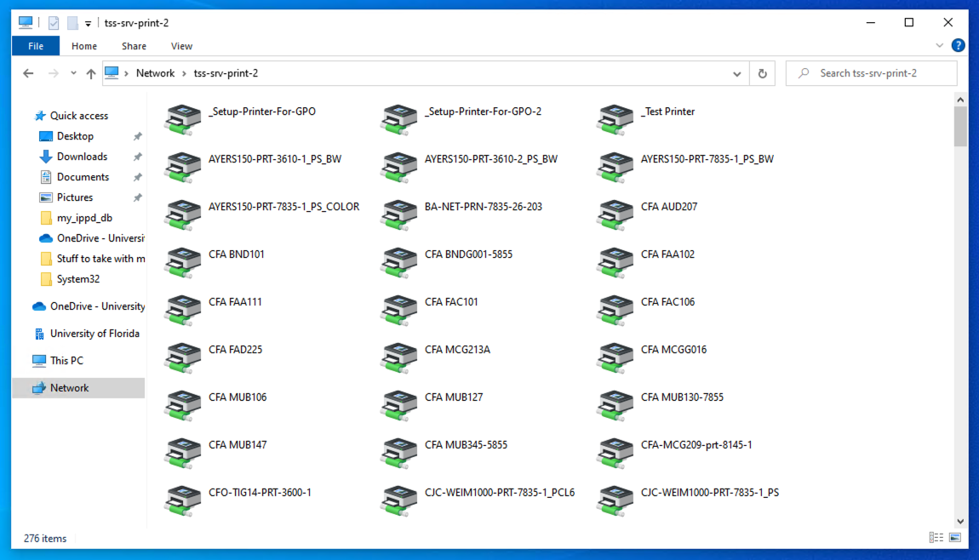Select the CFA MCG213A printer icon

coord(398,357)
